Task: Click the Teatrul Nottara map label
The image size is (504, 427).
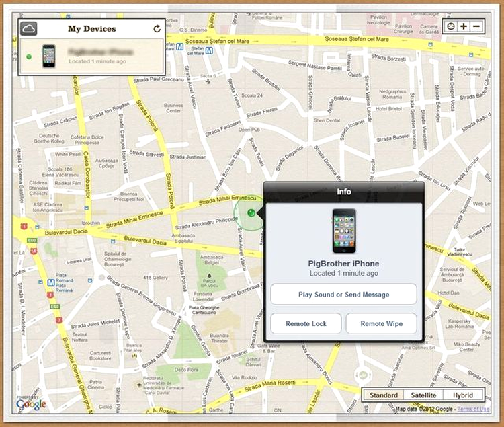Action: pyautogui.click(x=80, y=337)
